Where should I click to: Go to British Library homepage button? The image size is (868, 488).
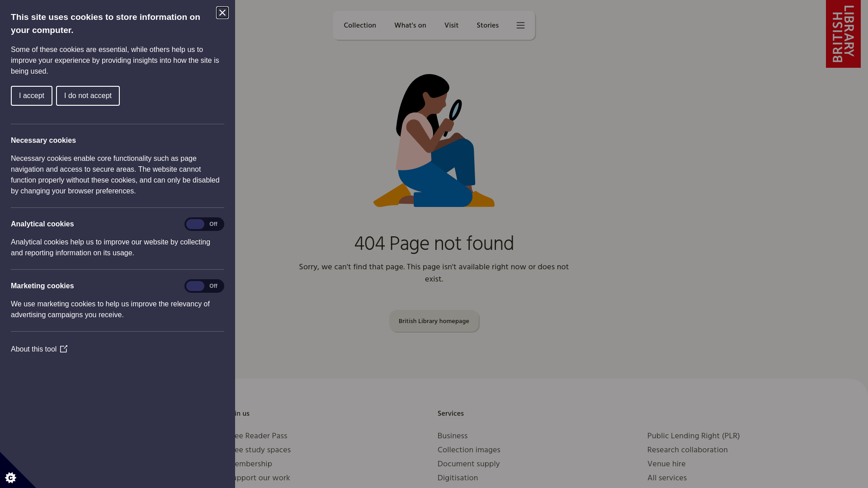click(434, 321)
